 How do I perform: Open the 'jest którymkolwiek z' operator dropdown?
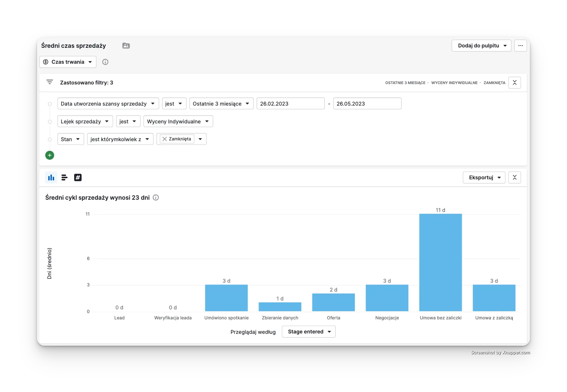point(120,139)
